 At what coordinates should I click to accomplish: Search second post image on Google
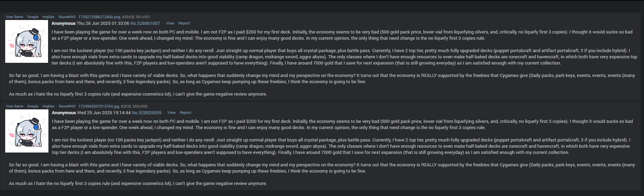point(33,106)
